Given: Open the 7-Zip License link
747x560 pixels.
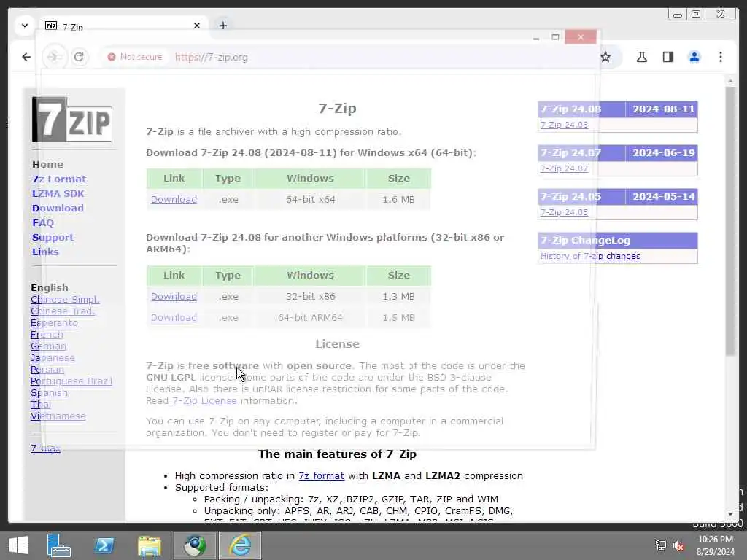Looking at the screenshot, I should tap(204, 401).
